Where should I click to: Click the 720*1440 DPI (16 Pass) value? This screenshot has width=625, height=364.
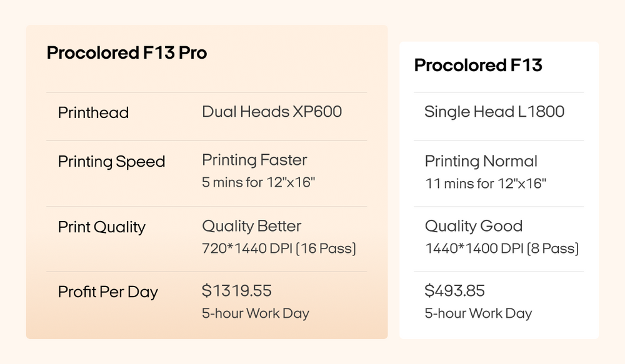pyautogui.click(x=279, y=248)
